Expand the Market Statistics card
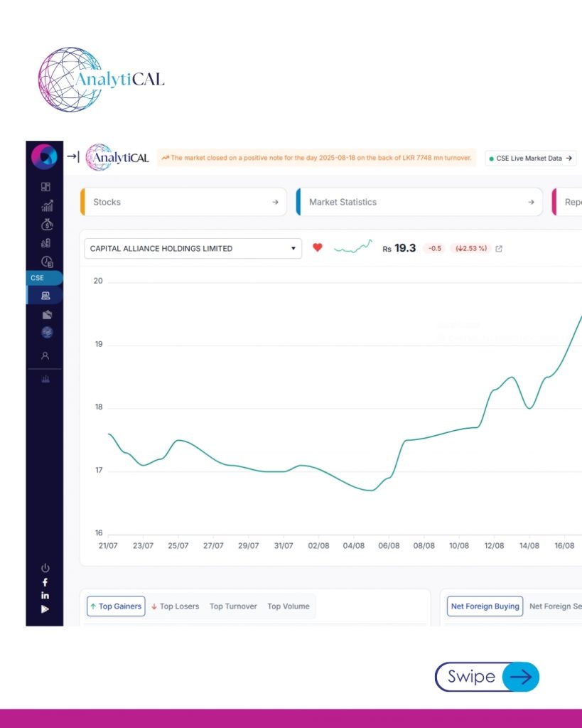 419,203
